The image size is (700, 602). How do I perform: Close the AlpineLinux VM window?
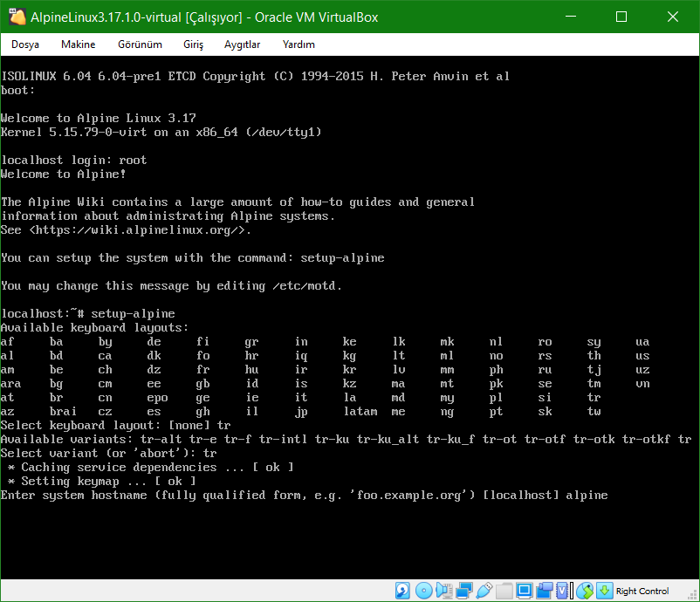pyautogui.click(x=673, y=17)
